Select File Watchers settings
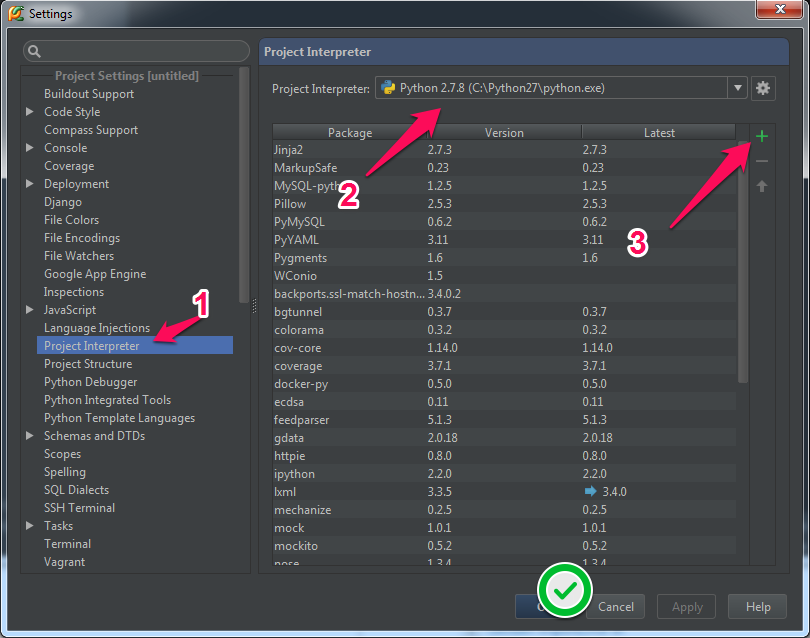This screenshot has height=638, width=810. pyautogui.click(x=79, y=256)
